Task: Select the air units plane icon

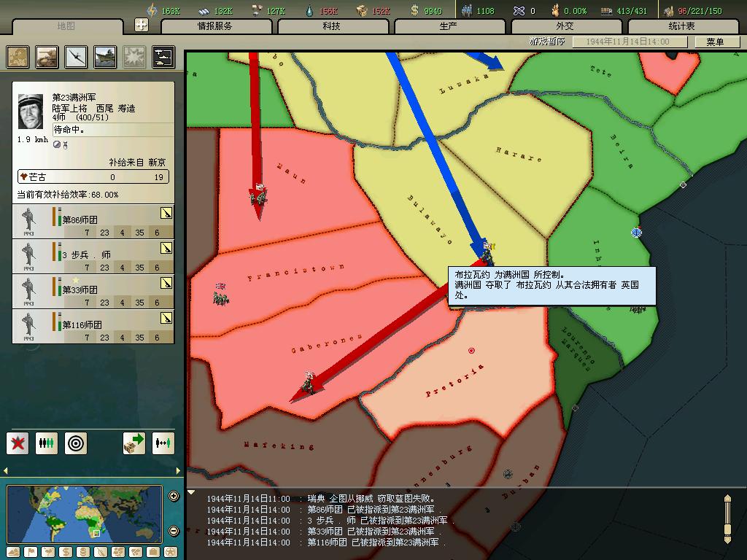Action: click(76, 57)
